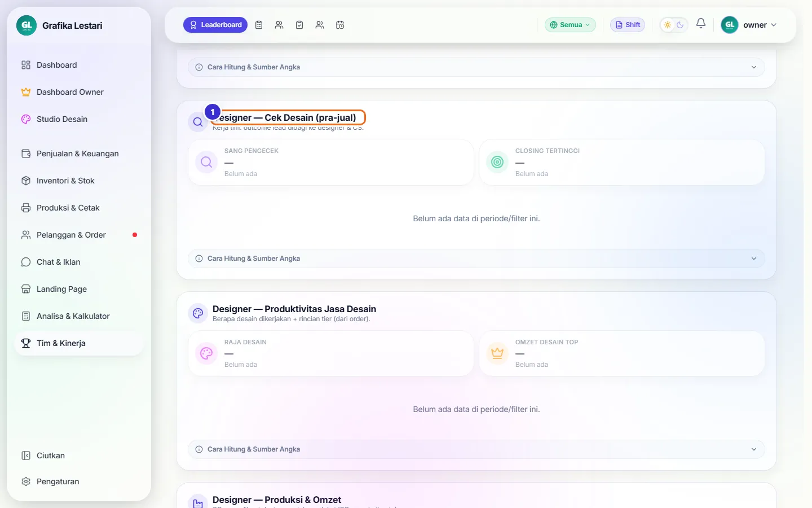The image size is (812, 508).
Task: Expand Cara Hitung under Cek Desain section
Action: (x=476, y=259)
